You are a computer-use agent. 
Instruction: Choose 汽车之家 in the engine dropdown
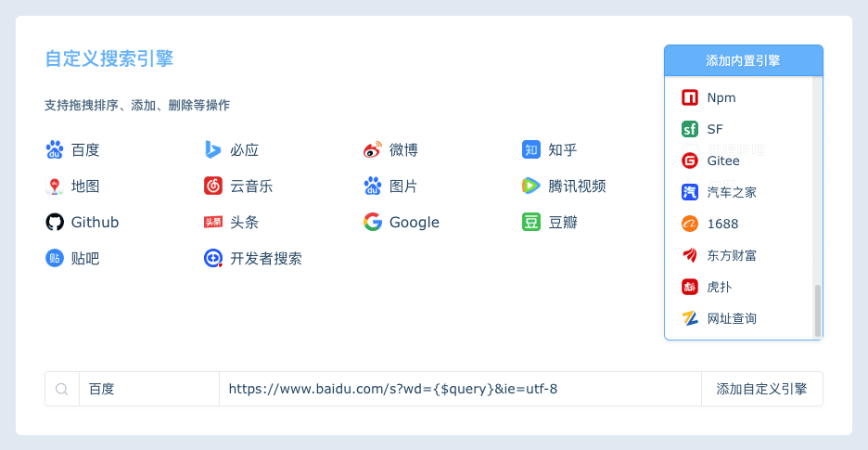[x=731, y=192]
